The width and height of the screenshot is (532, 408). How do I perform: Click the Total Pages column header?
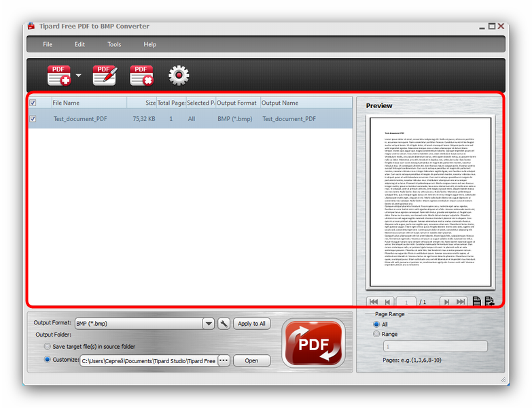click(x=171, y=103)
